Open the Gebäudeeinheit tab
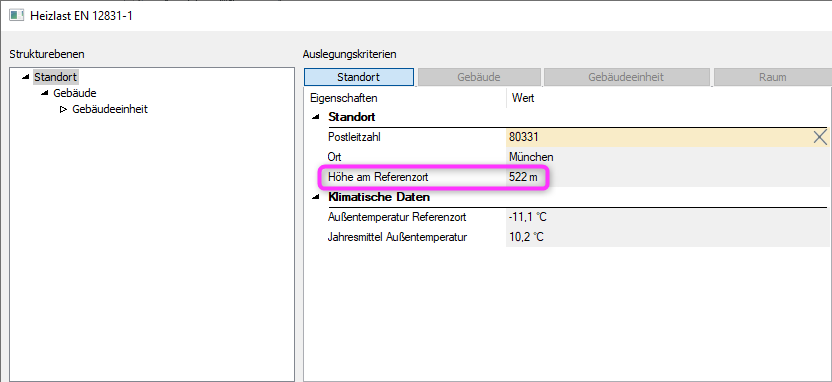The width and height of the screenshot is (832, 382). click(x=626, y=77)
